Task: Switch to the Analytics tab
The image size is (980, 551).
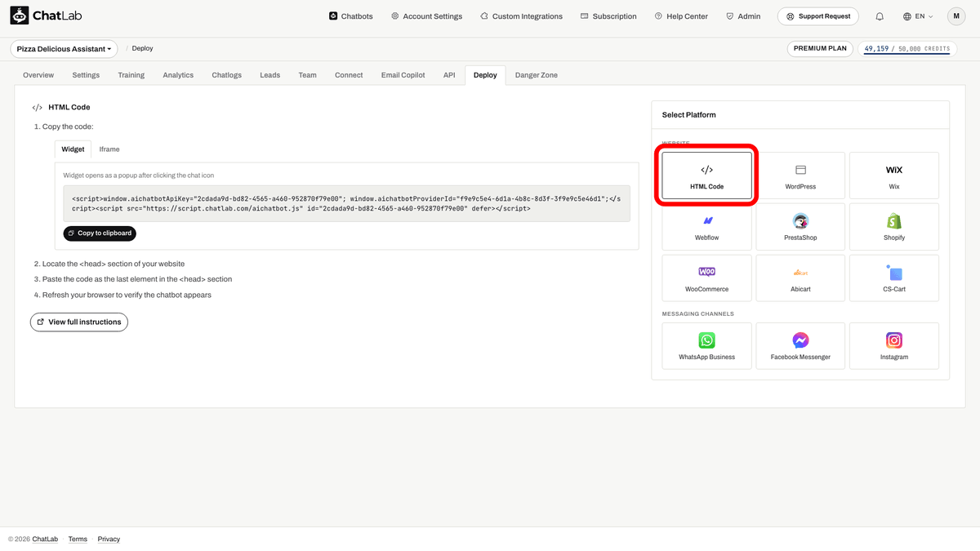Action: pyautogui.click(x=178, y=75)
